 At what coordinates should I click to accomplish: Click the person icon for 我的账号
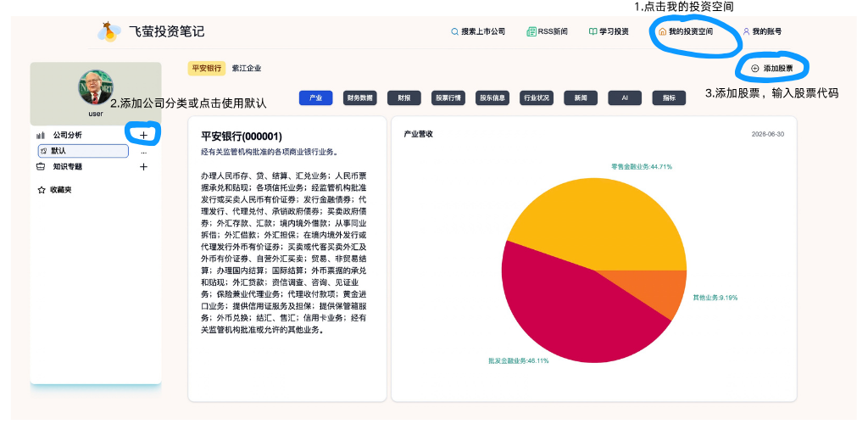(x=746, y=31)
